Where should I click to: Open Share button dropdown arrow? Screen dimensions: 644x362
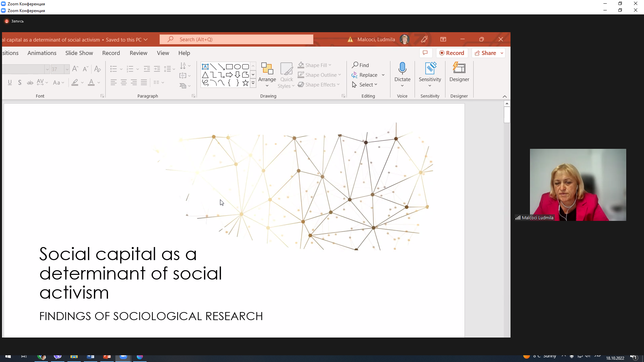[502, 53]
